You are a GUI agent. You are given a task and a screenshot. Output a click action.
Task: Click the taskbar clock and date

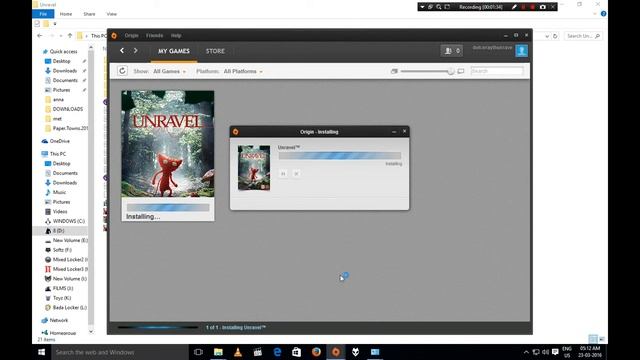[x=590, y=352]
